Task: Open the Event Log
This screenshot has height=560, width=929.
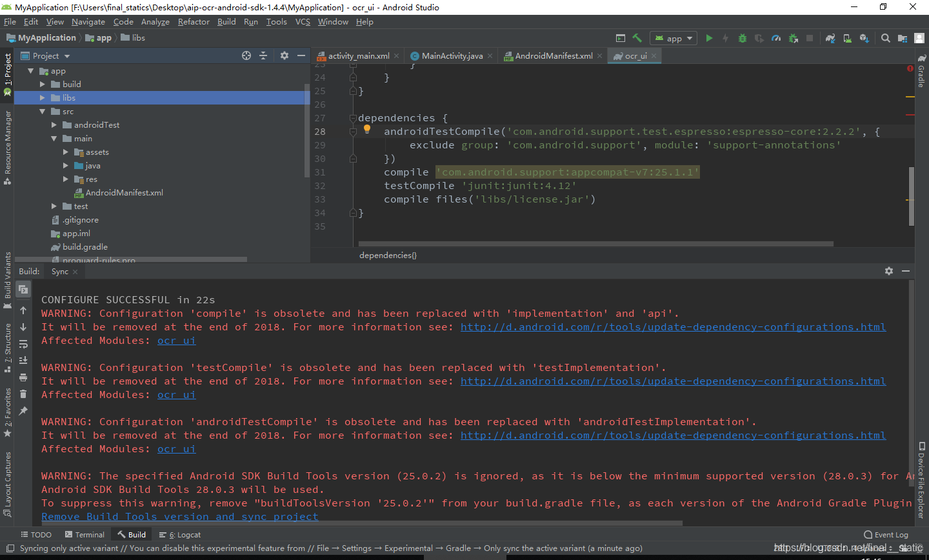Action: tap(886, 534)
